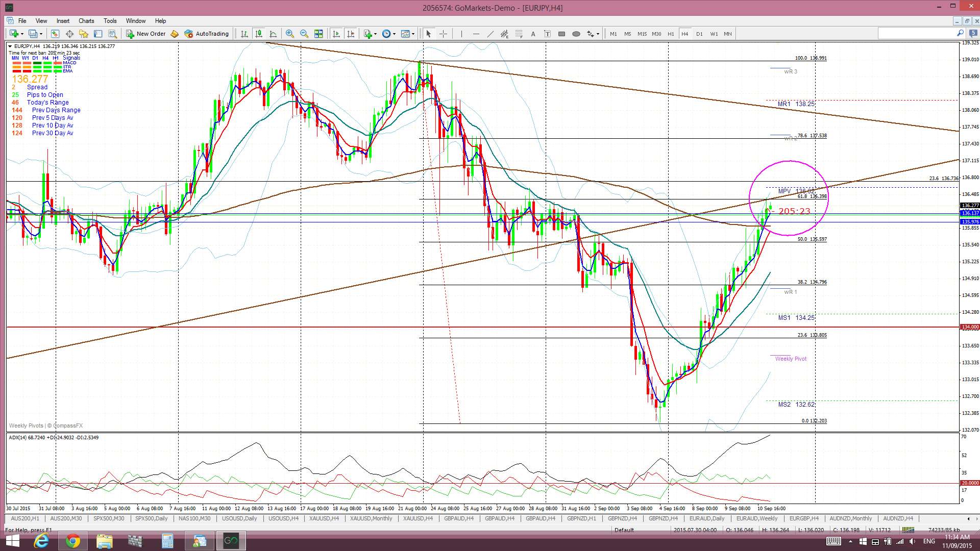This screenshot has width=980, height=551.
Task: Switch to the D1 timeframe
Action: [x=699, y=34]
